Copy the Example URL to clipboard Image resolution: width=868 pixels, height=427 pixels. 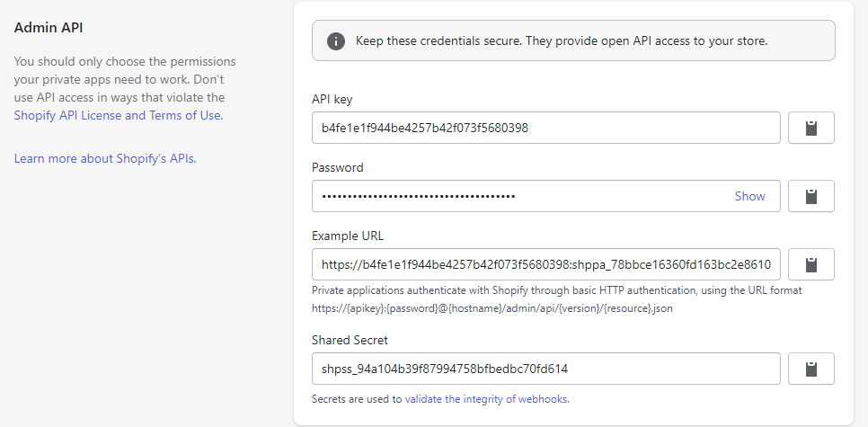811,264
